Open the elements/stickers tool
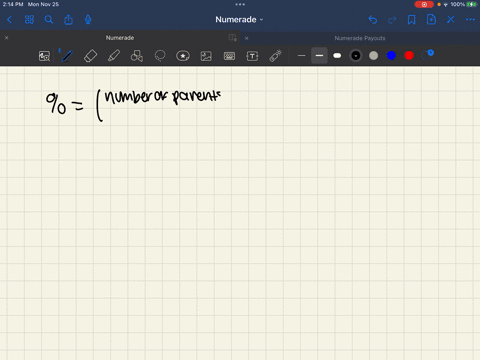 click(x=183, y=56)
